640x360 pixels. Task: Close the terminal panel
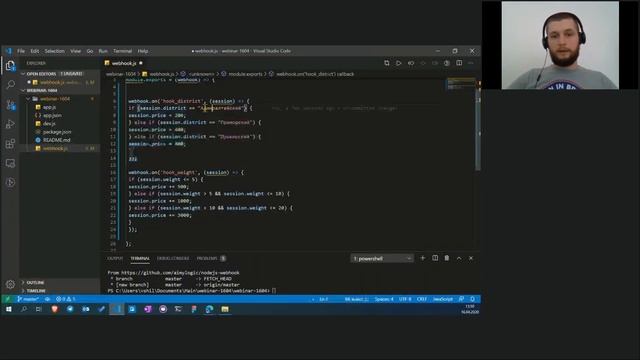(471, 258)
